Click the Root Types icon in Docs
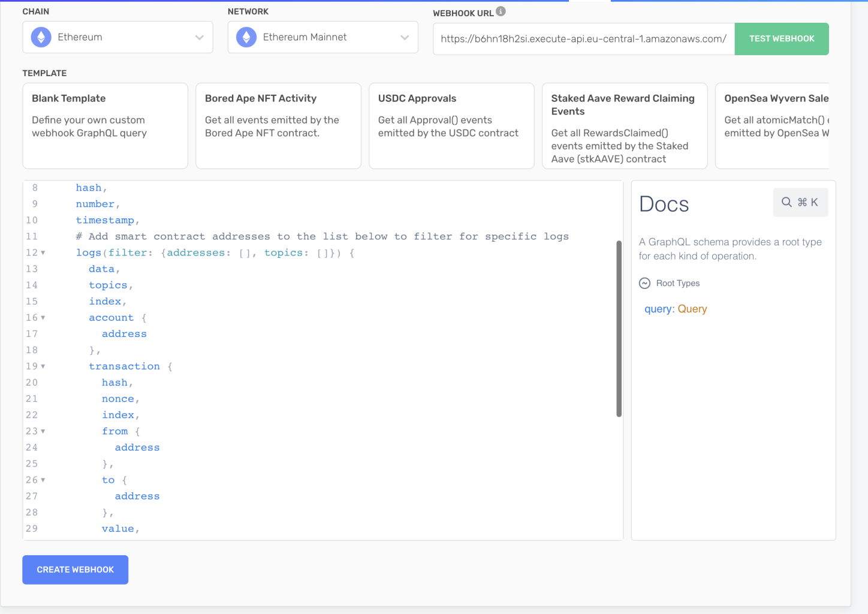This screenshot has width=868, height=614. click(x=645, y=283)
